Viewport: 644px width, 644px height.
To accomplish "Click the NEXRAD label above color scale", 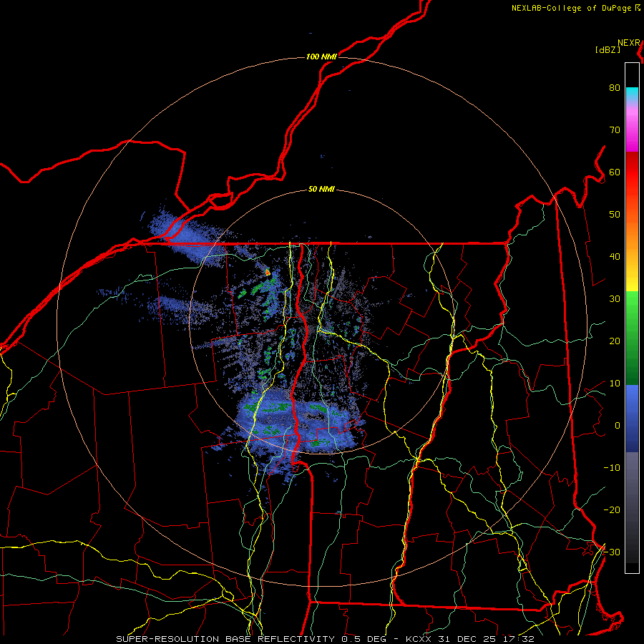I will pyautogui.click(x=629, y=43).
